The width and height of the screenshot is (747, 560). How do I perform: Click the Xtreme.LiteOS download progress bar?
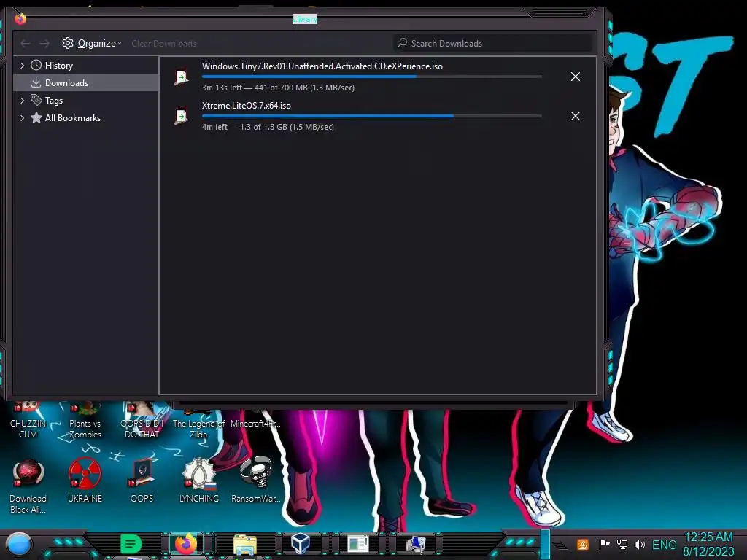click(371, 116)
